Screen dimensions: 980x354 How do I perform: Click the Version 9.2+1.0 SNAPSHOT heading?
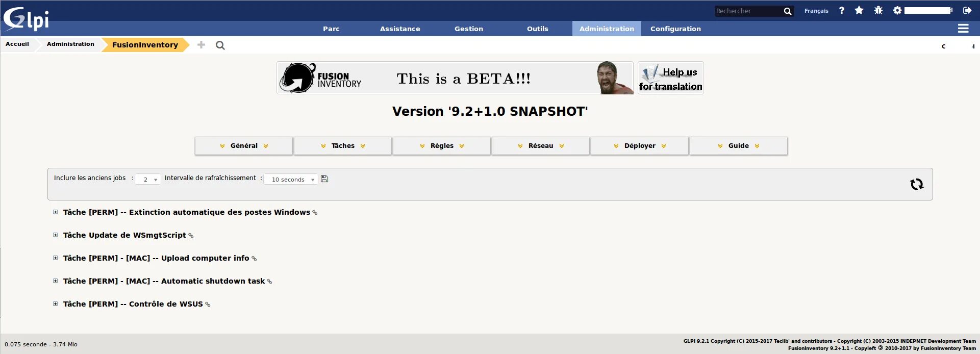tap(490, 111)
